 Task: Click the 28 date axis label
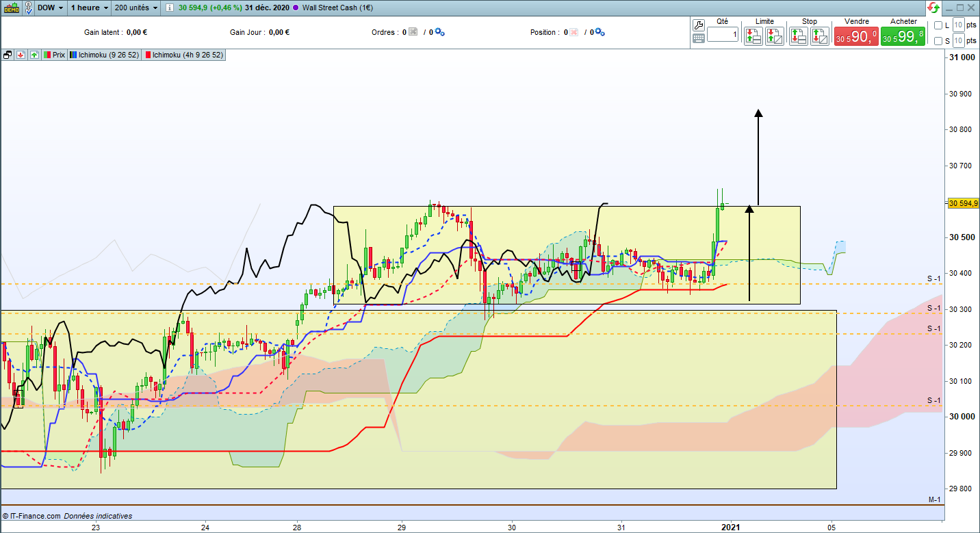pyautogui.click(x=297, y=528)
